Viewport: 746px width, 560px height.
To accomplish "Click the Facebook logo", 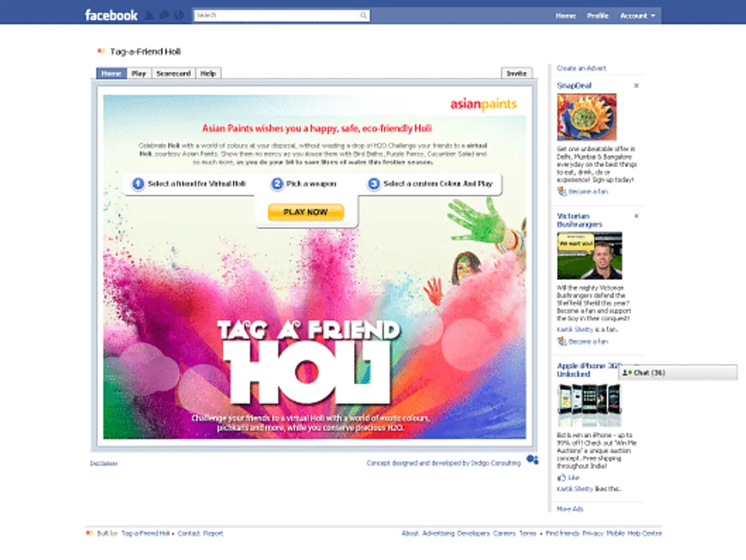I will point(111,15).
